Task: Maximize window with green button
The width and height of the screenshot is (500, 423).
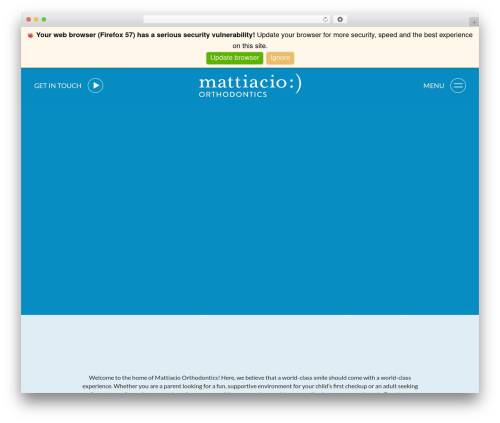Action: tap(44, 20)
